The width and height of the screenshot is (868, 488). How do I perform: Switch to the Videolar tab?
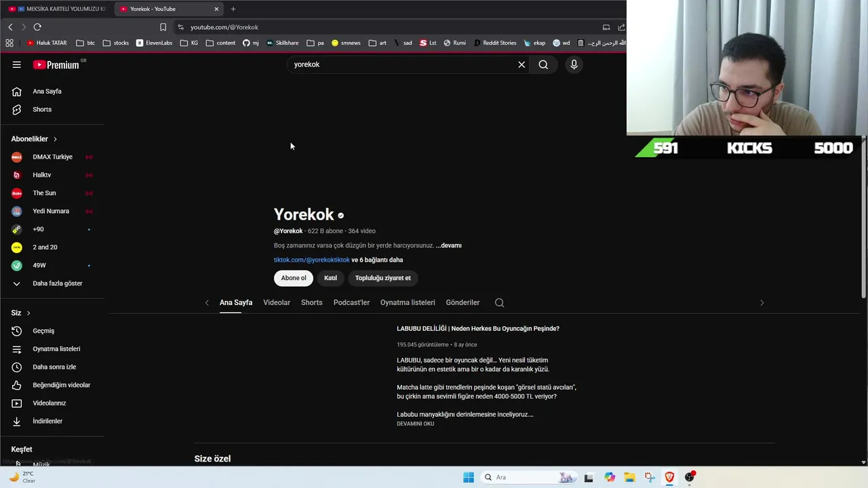(277, 302)
